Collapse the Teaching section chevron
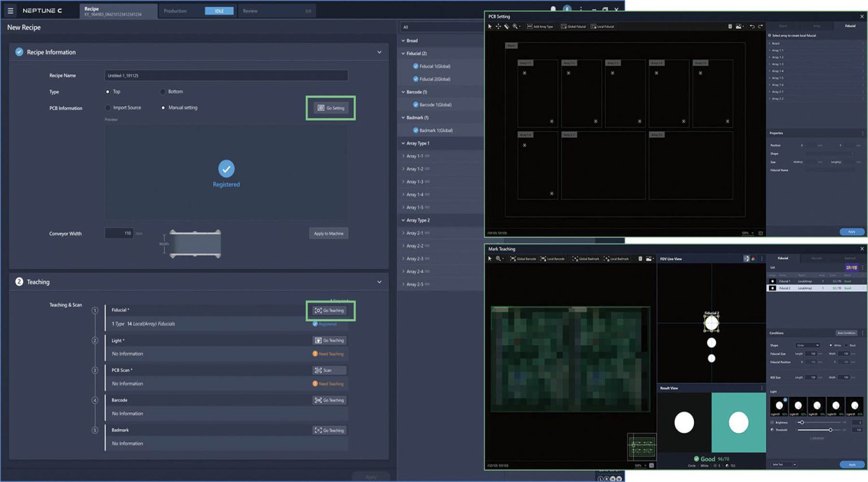 379,282
